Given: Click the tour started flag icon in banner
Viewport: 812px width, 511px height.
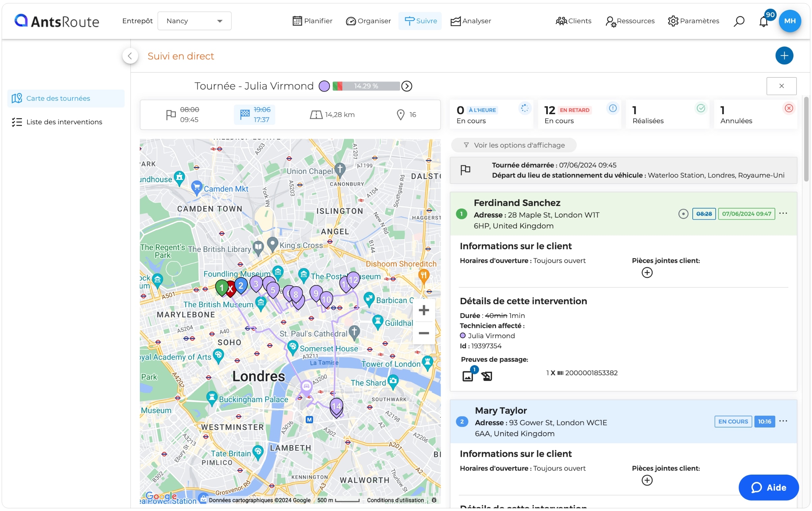Looking at the screenshot, I should [x=465, y=170].
